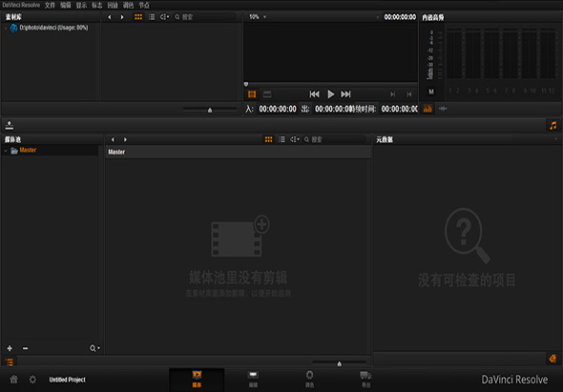Screen dimensions: 563x392
Task: Adjust the media storage thumbnail size slider
Action: tap(210, 110)
